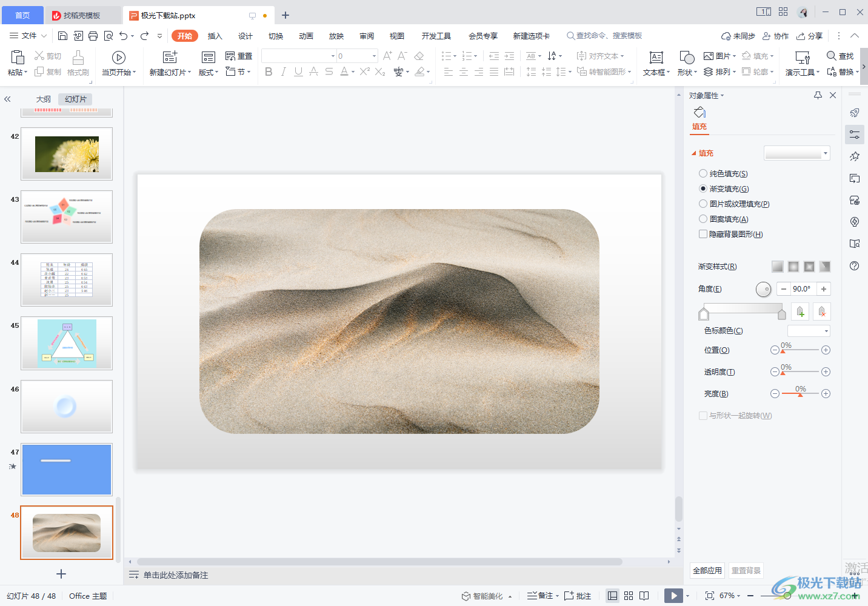
Task: Open the Fill paint bucket in properties panel
Action: tap(699, 113)
